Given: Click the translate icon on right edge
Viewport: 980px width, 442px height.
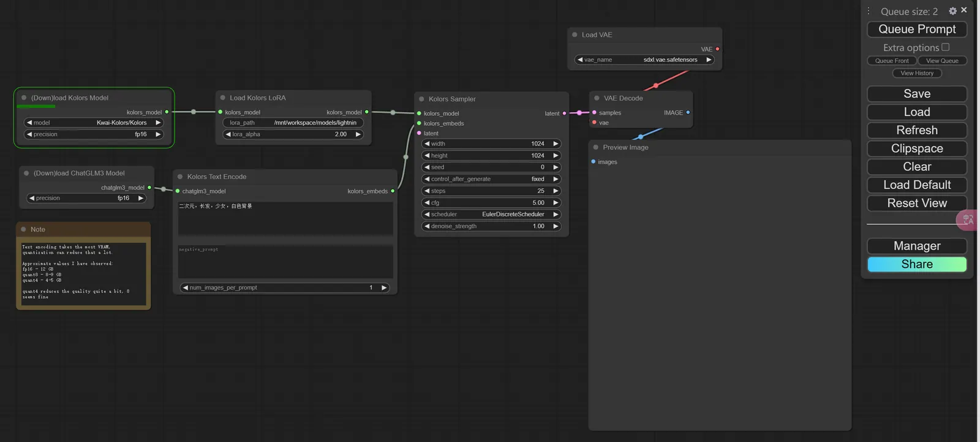Looking at the screenshot, I should tap(968, 219).
